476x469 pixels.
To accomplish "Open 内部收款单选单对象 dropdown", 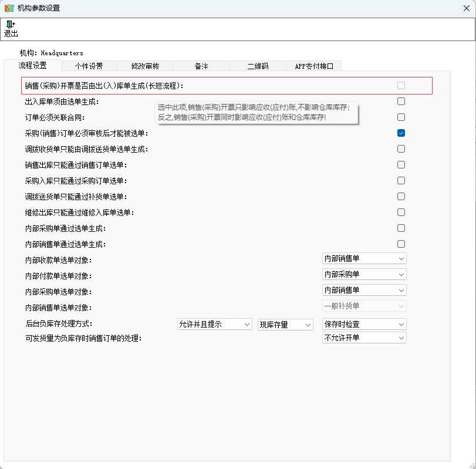I will click(364, 259).
